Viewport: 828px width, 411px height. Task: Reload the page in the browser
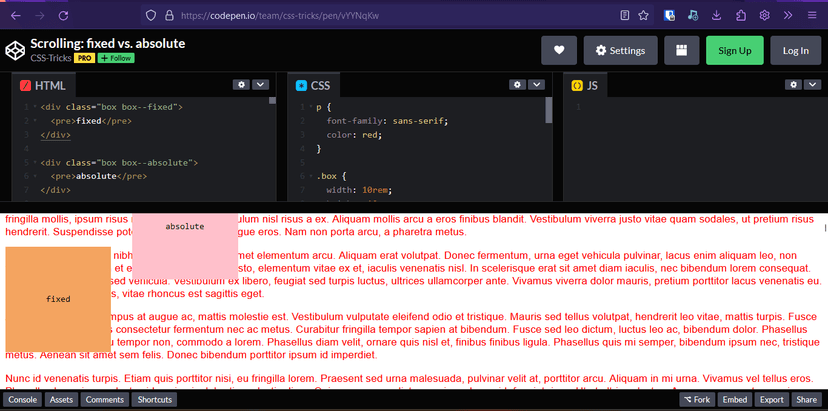click(64, 16)
